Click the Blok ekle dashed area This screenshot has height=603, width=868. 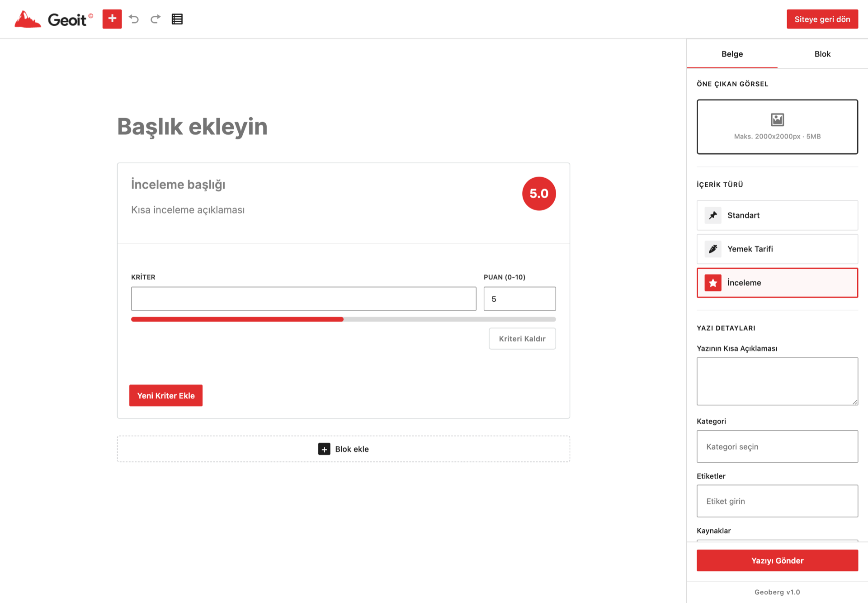coord(344,449)
